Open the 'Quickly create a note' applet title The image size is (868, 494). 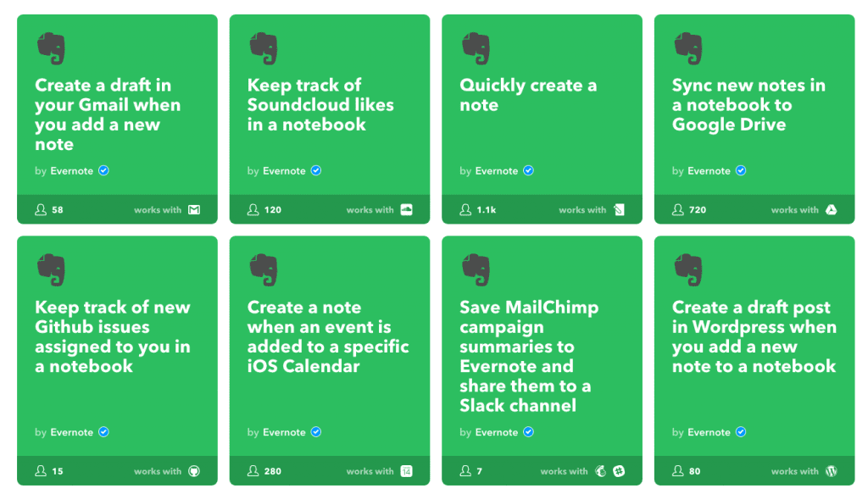point(528,95)
